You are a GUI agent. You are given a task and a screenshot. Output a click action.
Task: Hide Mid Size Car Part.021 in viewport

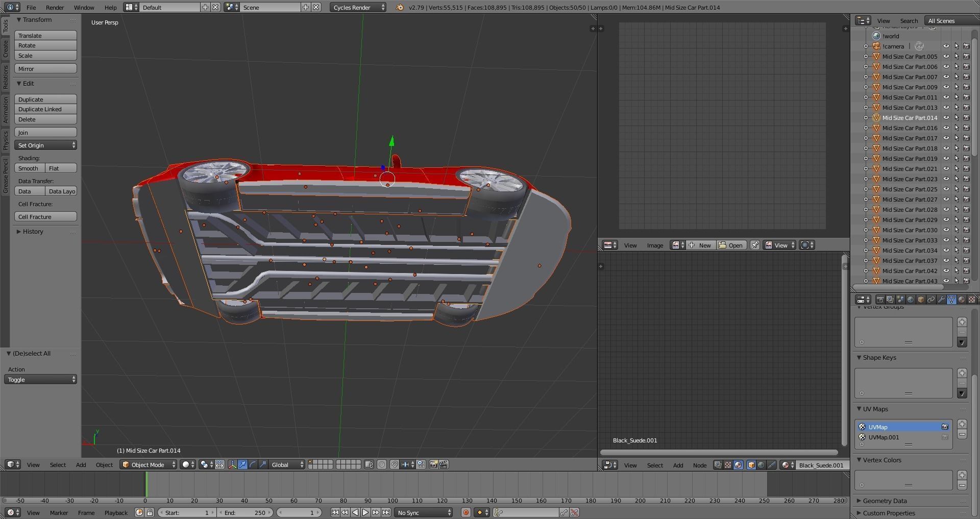[946, 169]
